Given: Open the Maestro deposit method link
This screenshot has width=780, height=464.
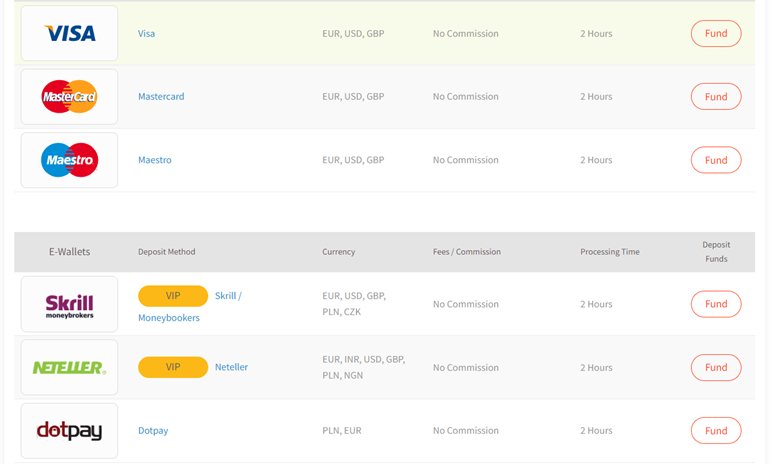Looking at the screenshot, I should tap(155, 160).
